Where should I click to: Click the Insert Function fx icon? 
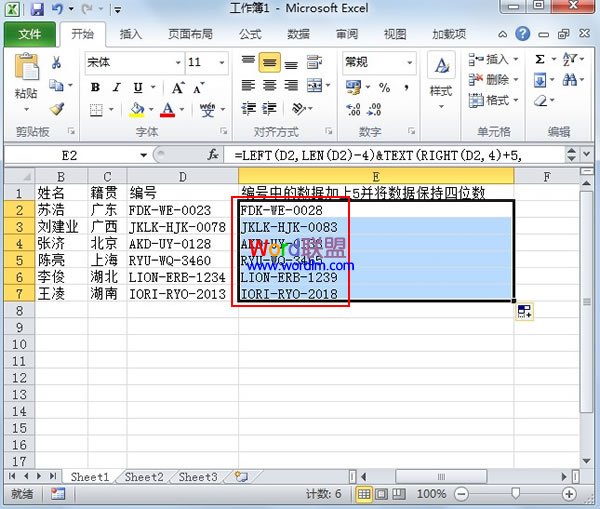coord(213,156)
